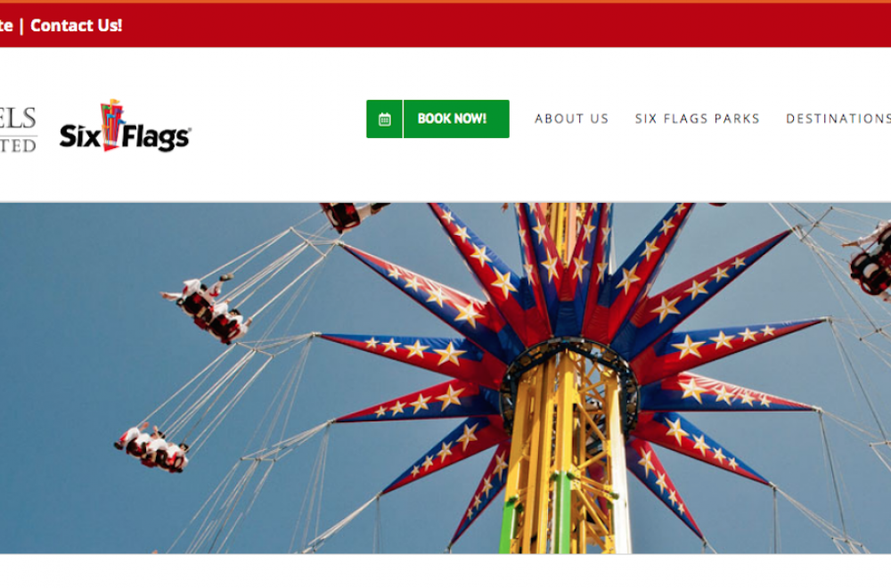Open the DESTINATIONS menu item

[x=838, y=118]
